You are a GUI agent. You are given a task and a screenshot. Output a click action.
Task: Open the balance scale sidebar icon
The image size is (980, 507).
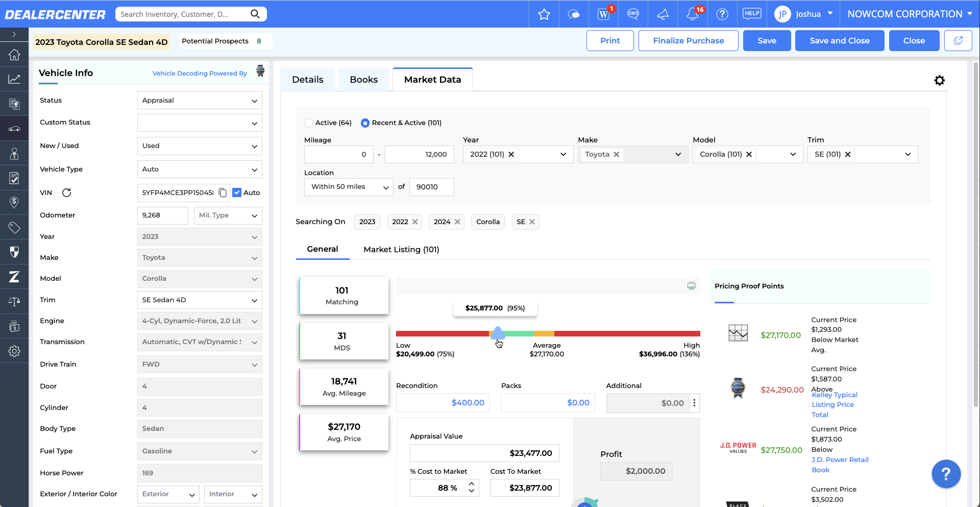click(x=14, y=301)
